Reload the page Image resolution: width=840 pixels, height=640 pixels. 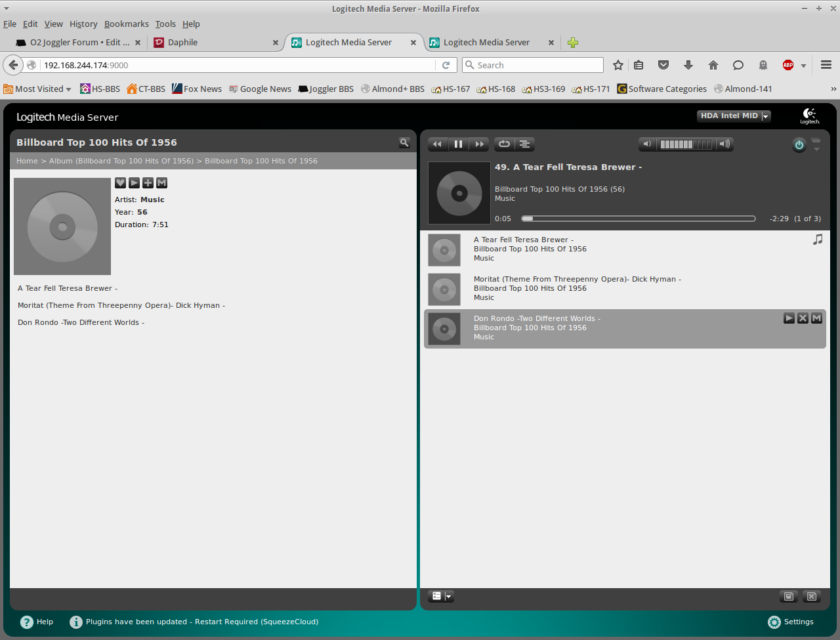click(x=446, y=65)
